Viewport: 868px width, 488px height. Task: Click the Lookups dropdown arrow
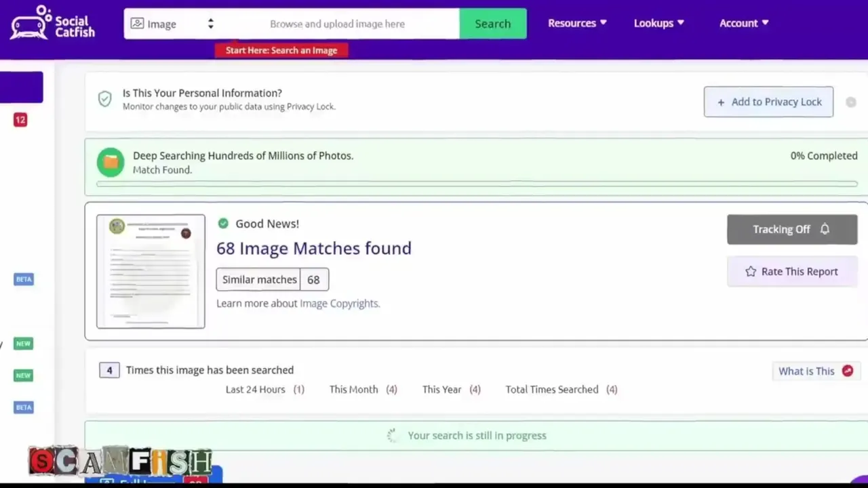click(x=681, y=23)
